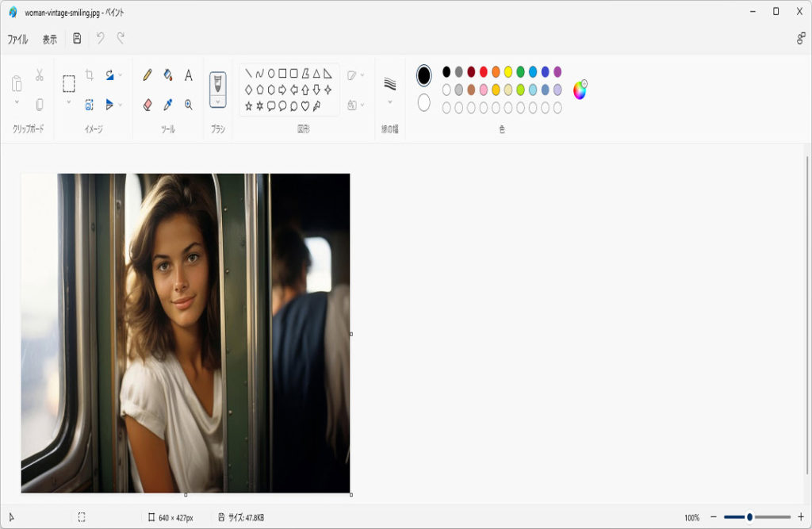
Task: Click the Crop image icon
Action: coord(90,75)
